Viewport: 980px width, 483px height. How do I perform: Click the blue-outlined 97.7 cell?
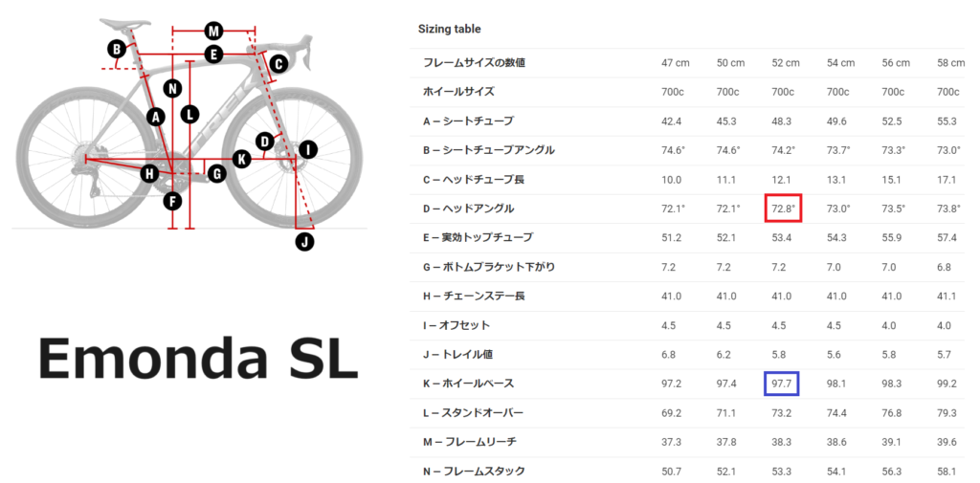point(782,383)
